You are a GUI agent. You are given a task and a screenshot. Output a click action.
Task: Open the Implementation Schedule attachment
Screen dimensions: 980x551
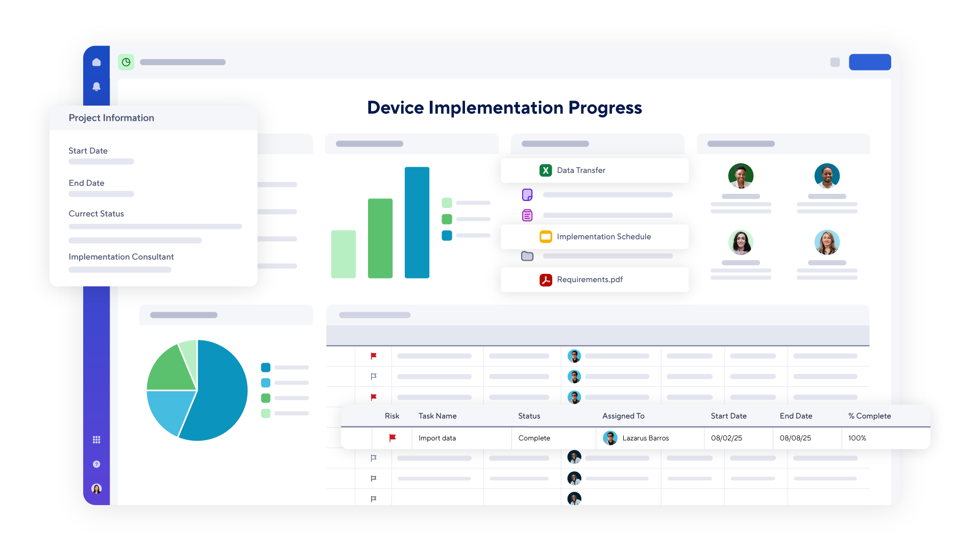coord(604,236)
